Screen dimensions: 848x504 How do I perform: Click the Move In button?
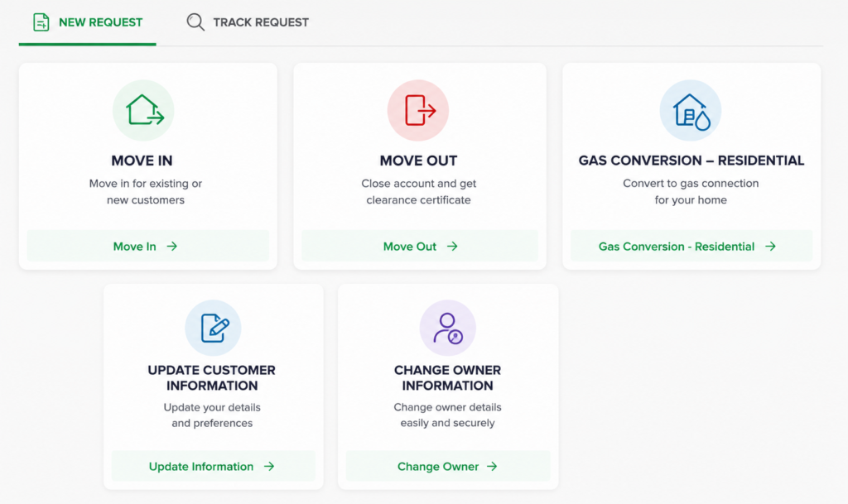(147, 247)
